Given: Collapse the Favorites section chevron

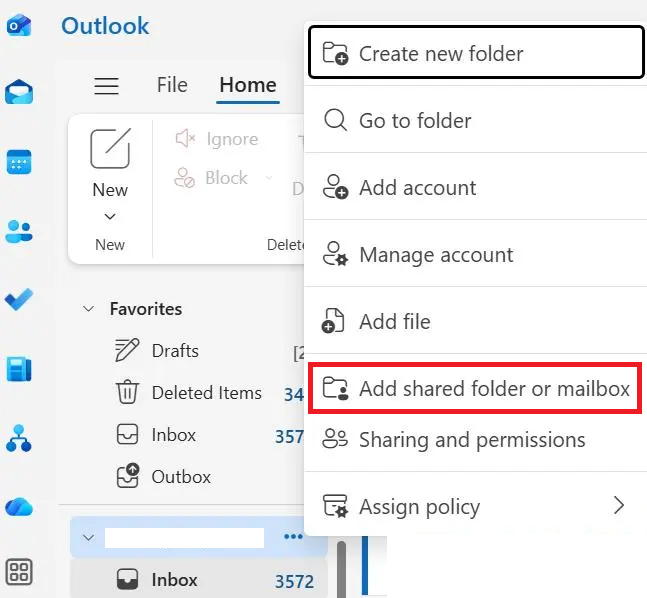Looking at the screenshot, I should [89, 309].
